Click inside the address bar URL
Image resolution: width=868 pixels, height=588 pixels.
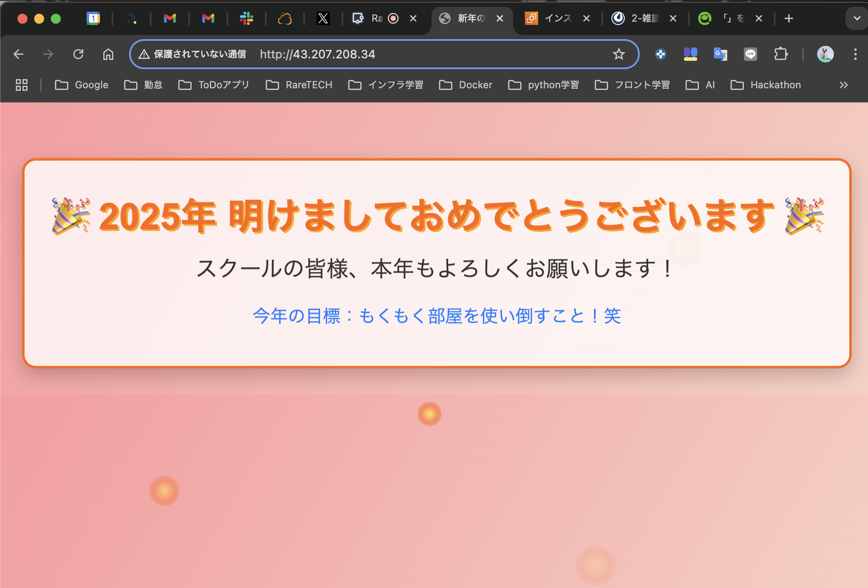(317, 54)
